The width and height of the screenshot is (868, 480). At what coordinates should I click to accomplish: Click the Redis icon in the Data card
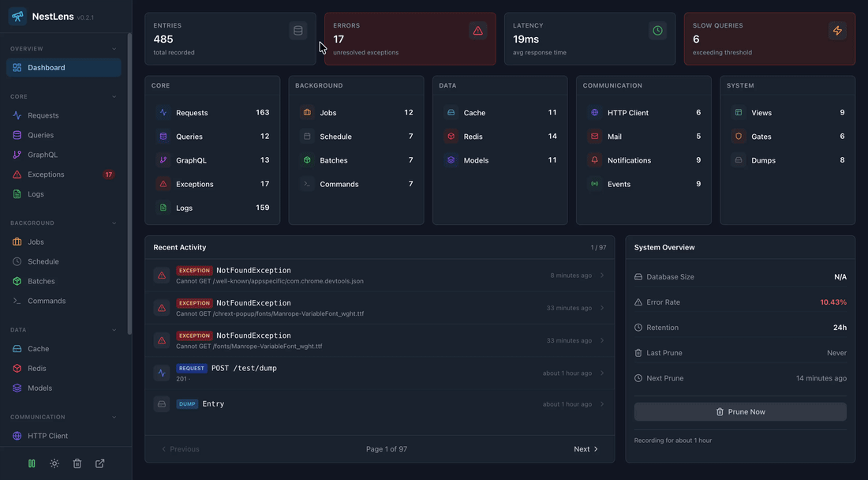[449, 137]
